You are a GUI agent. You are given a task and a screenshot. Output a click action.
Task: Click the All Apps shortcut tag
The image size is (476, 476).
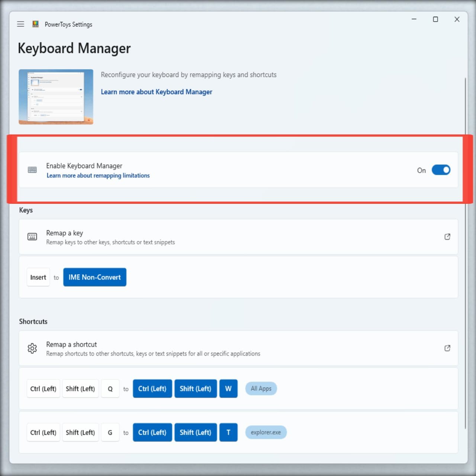pos(261,389)
